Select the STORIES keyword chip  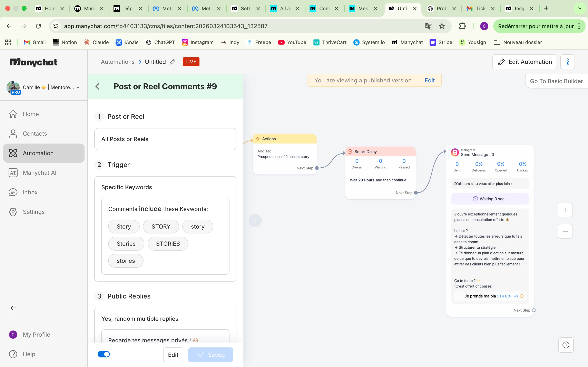coord(168,243)
